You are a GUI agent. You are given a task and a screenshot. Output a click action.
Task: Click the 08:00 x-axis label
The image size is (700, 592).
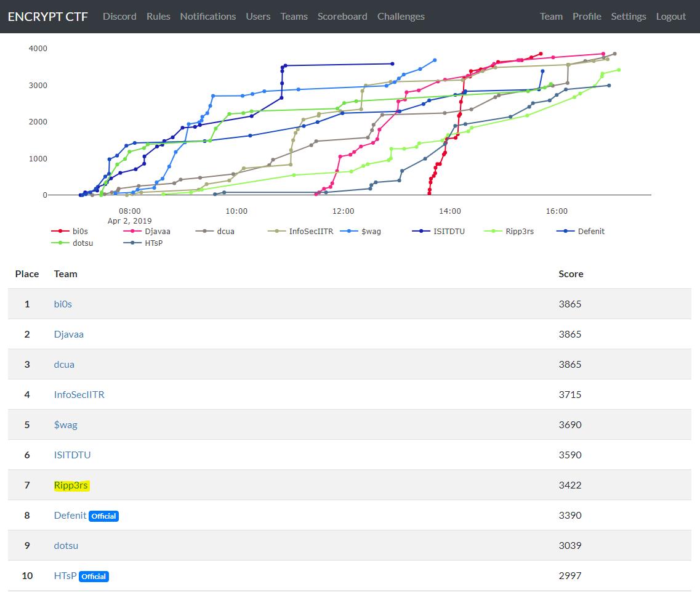click(x=129, y=211)
